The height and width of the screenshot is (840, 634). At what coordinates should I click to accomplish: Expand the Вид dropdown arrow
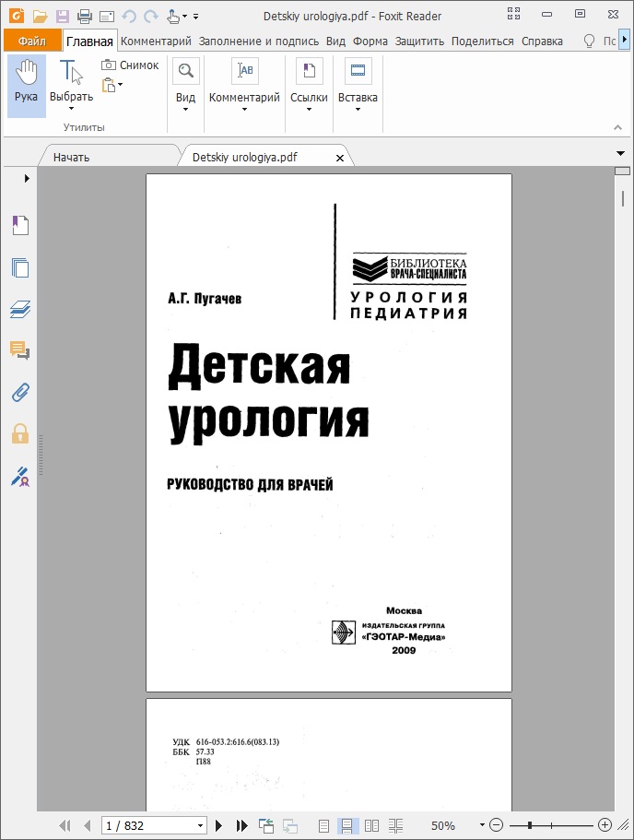click(185, 110)
